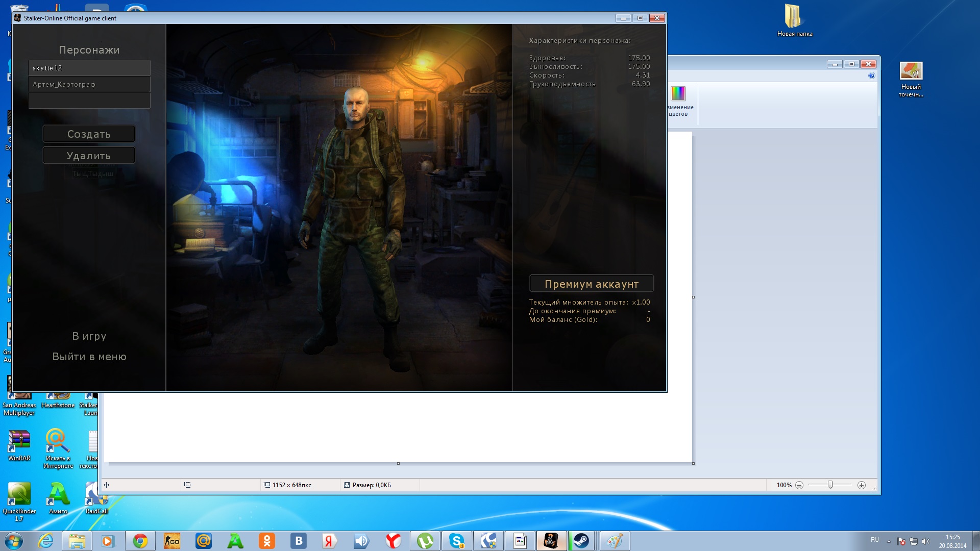Enter the game with В игру
The image size is (980, 551).
tap(89, 336)
